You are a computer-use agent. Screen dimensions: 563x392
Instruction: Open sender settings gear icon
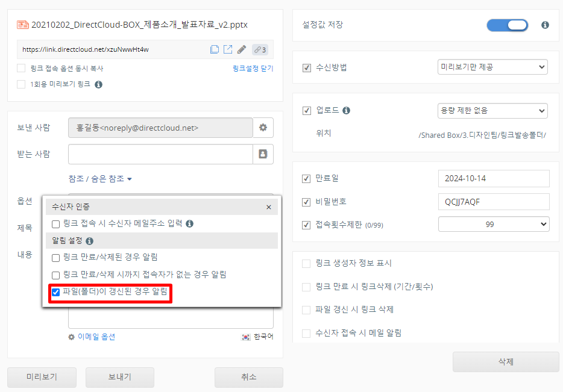[263, 128]
